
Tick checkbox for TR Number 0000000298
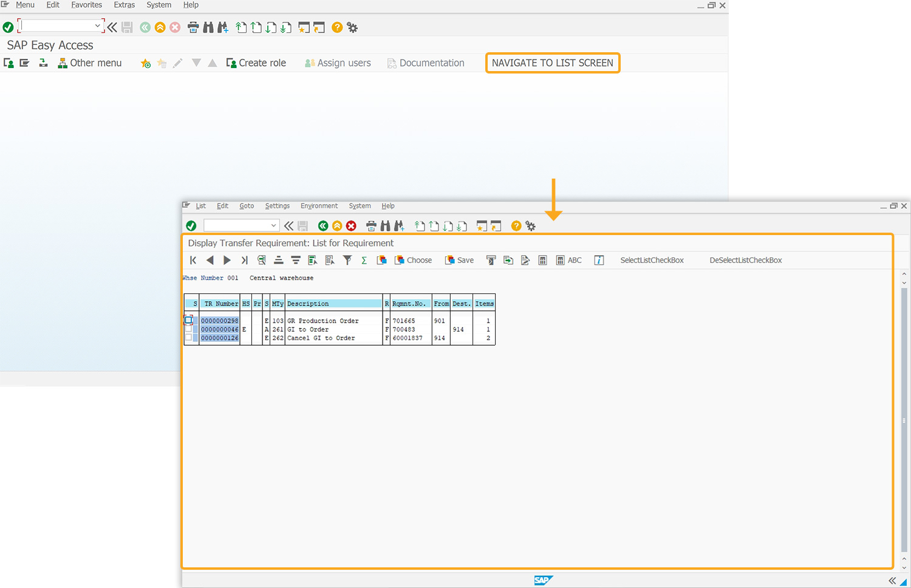pyautogui.click(x=189, y=320)
